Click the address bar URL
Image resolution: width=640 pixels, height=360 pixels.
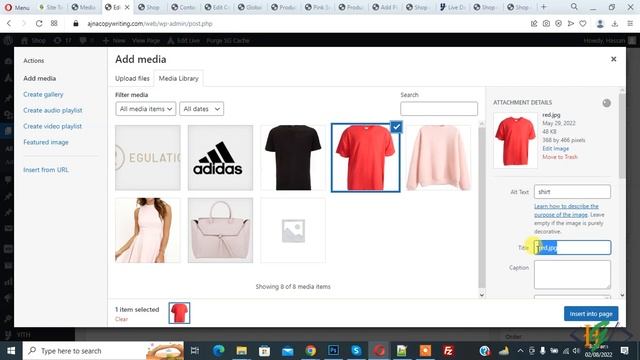pos(150,24)
